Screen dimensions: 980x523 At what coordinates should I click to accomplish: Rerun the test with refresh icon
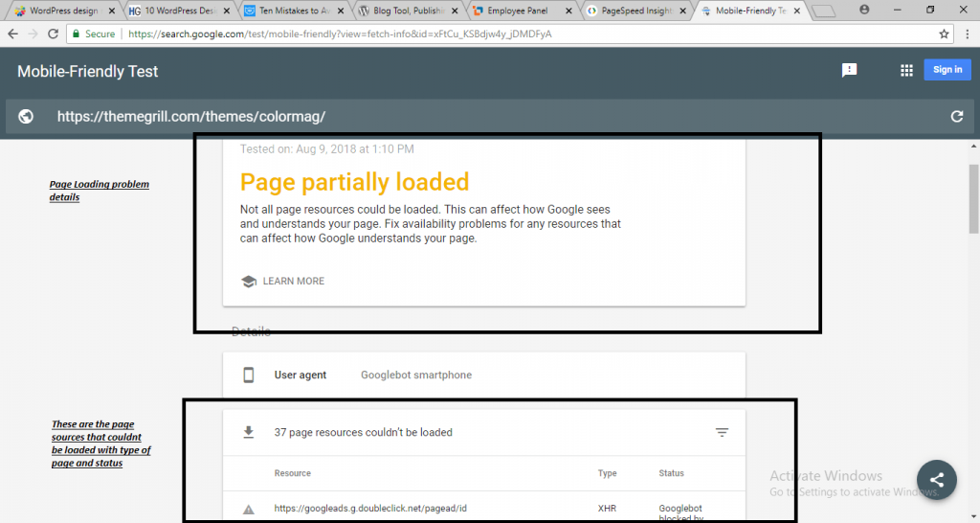(x=957, y=116)
